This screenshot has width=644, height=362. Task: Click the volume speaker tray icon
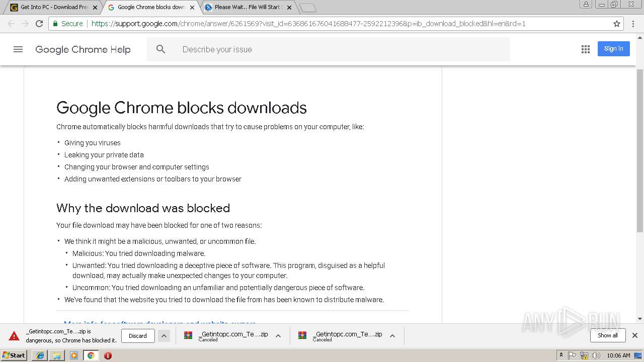pyautogui.click(x=596, y=355)
